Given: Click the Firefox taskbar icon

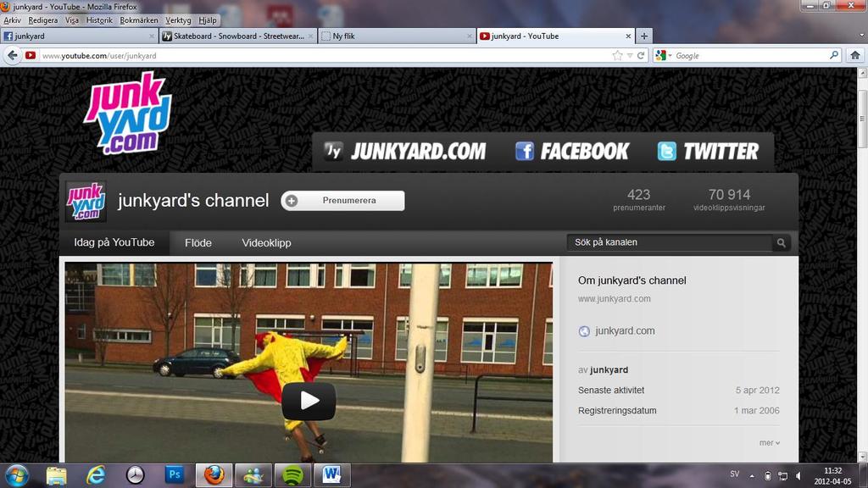Looking at the screenshot, I should 214,475.
